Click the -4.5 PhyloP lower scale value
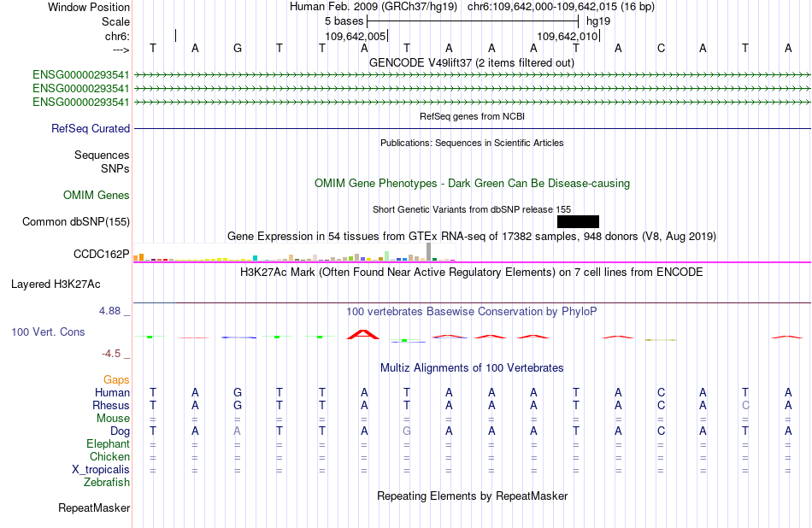The image size is (812, 528). coord(111,354)
